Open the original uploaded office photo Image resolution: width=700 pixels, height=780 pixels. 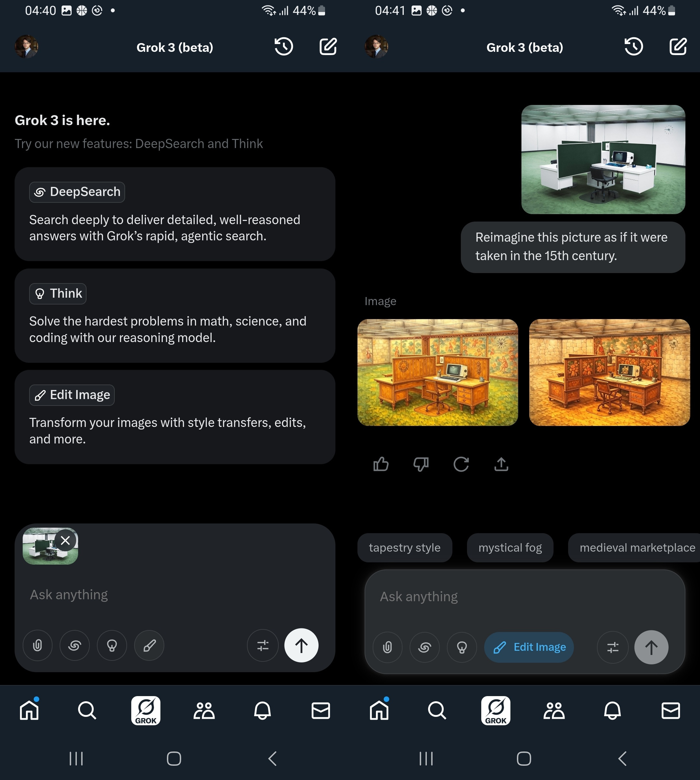(x=603, y=159)
